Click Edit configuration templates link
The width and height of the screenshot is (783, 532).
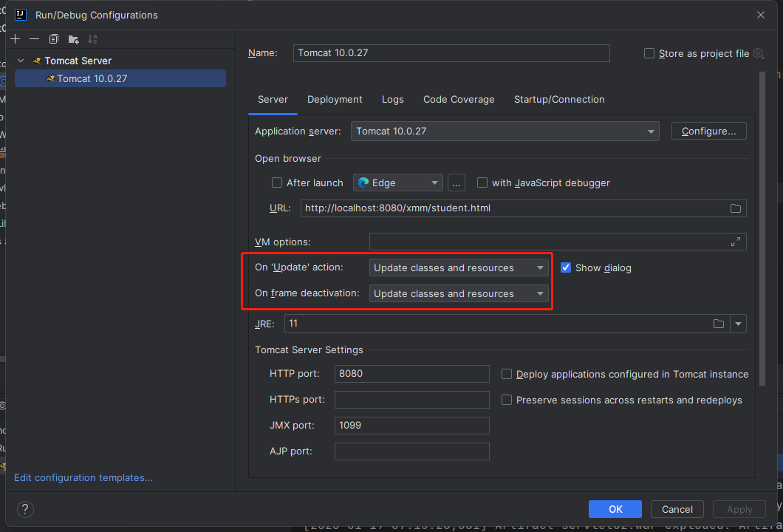83,477
